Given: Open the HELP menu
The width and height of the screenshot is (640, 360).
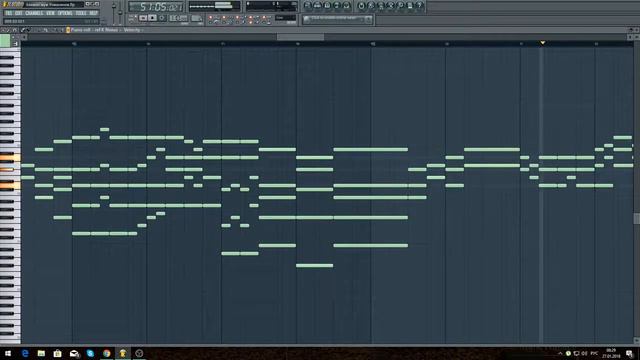Looking at the screenshot, I should click(x=93, y=13).
